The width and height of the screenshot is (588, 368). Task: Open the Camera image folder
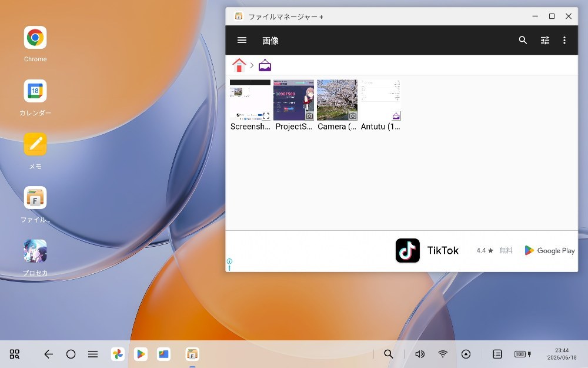[337, 105]
